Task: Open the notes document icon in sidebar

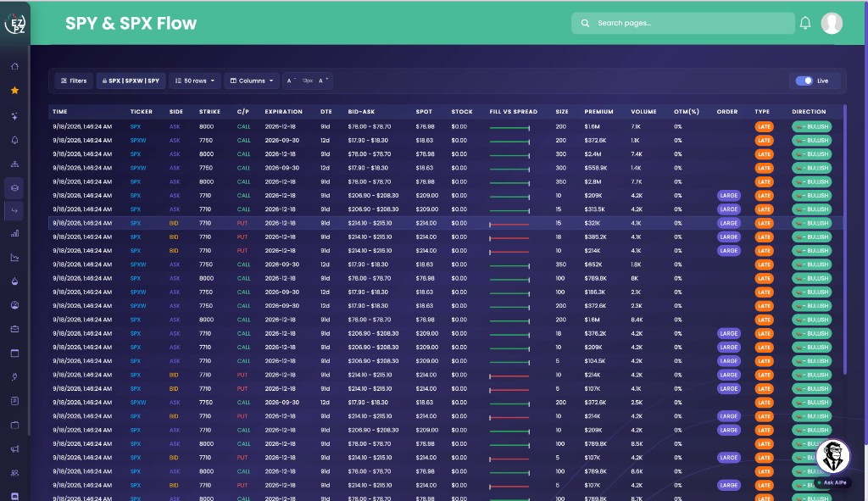Action: (x=15, y=401)
